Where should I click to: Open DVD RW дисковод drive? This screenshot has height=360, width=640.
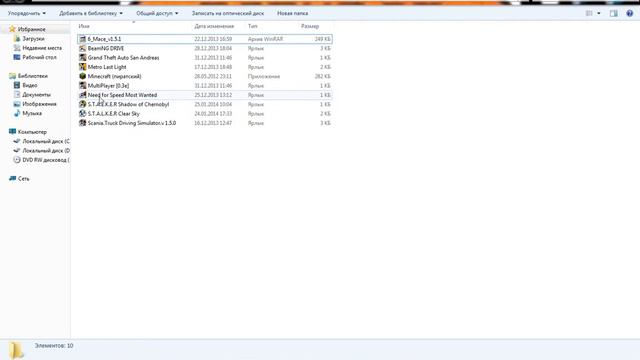click(x=46, y=160)
